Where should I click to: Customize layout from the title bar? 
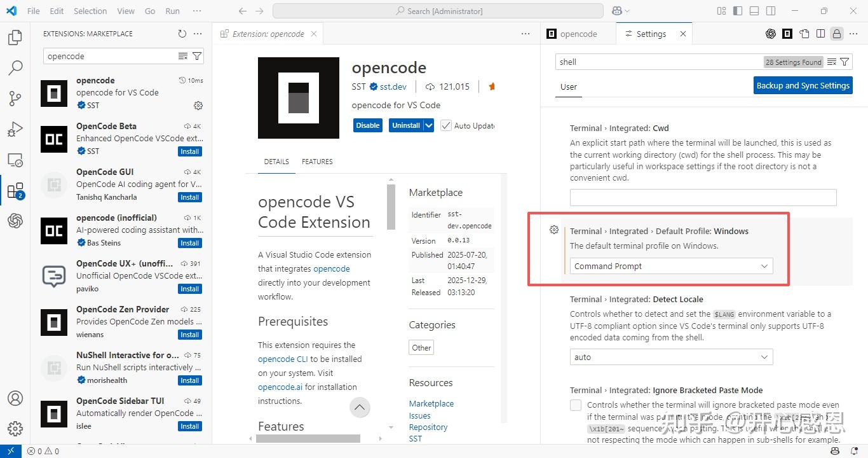tap(721, 11)
